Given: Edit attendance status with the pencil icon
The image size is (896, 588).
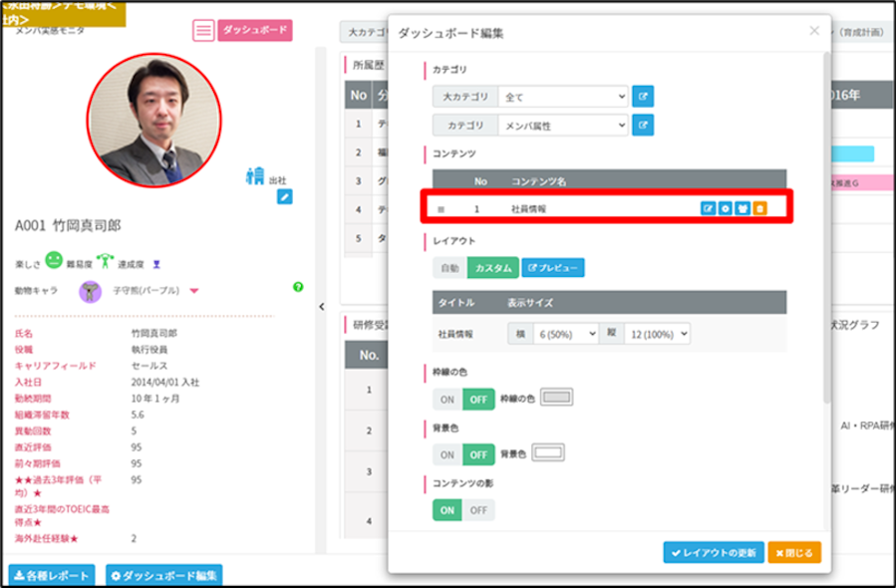Looking at the screenshot, I should pos(285,196).
